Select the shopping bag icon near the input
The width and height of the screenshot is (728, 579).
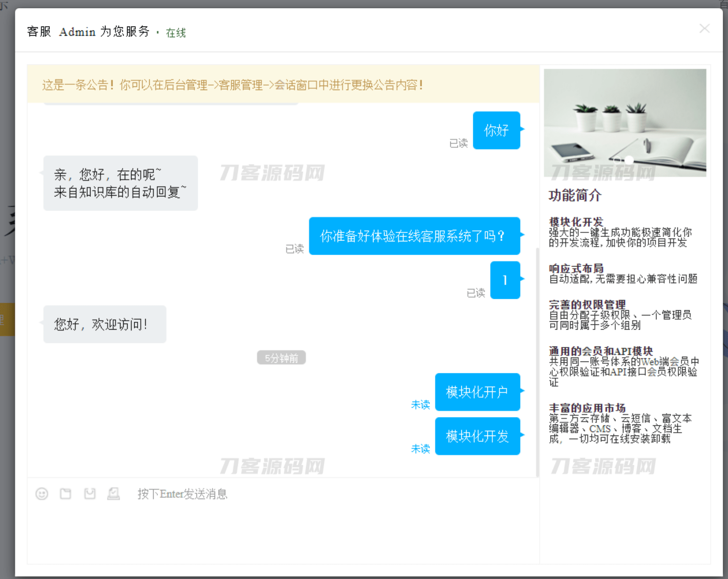(x=90, y=494)
